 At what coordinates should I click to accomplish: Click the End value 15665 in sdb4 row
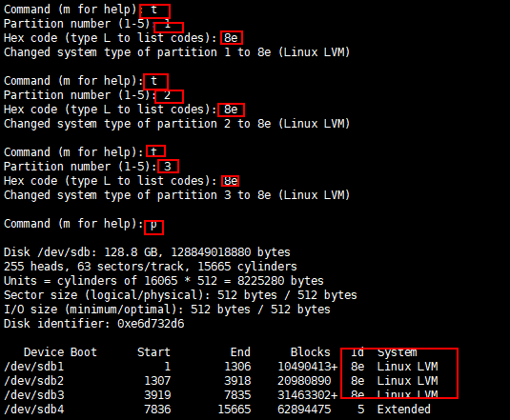(235, 410)
